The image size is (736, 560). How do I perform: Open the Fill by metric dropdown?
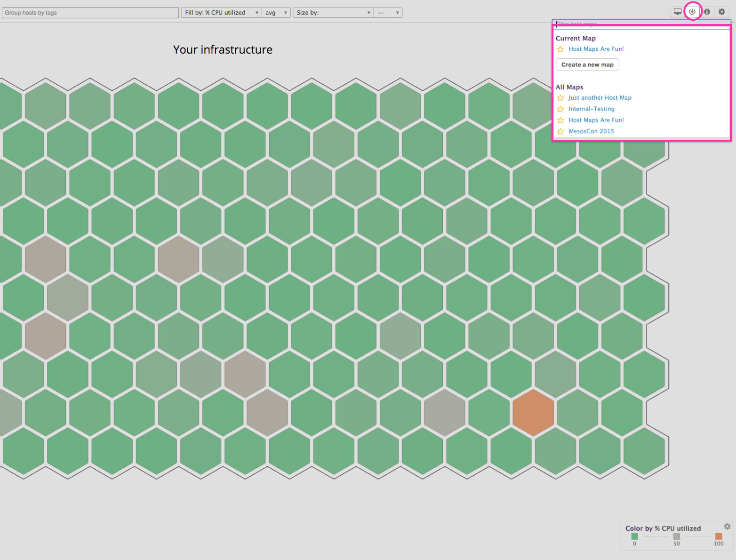click(x=221, y=12)
